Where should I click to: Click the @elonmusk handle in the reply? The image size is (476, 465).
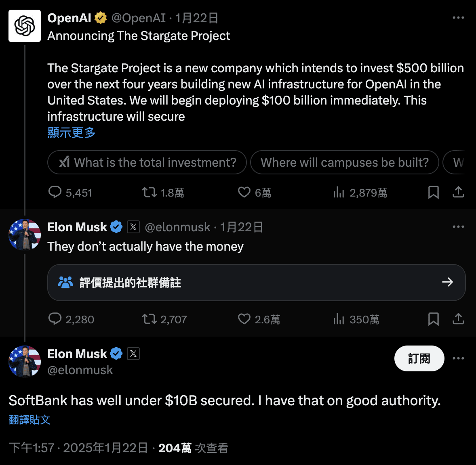(x=178, y=227)
